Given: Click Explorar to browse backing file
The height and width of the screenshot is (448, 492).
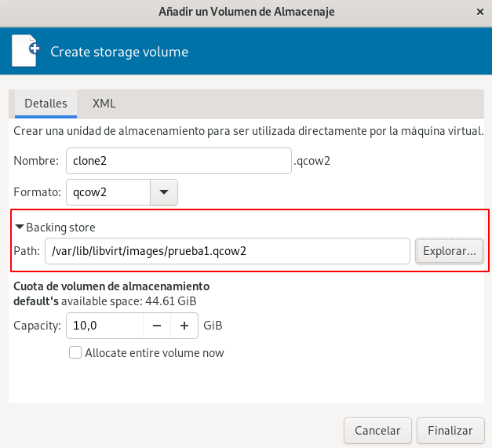Looking at the screenshot, I should pos(450,251).
